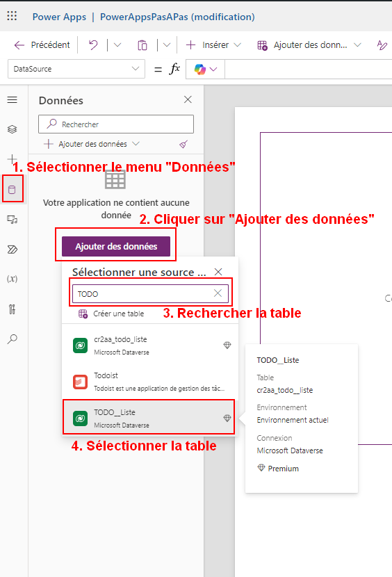Clear the TODO search text

click(218, 293)
